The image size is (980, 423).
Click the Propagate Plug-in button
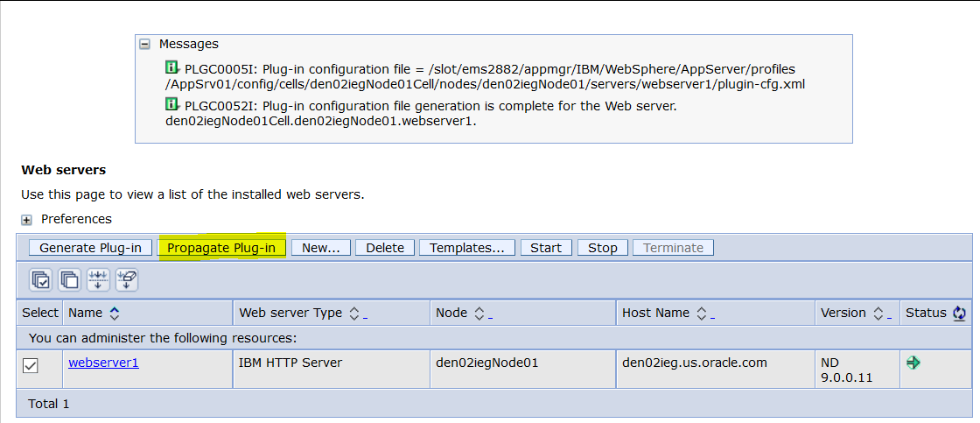(x=221, y=248)
